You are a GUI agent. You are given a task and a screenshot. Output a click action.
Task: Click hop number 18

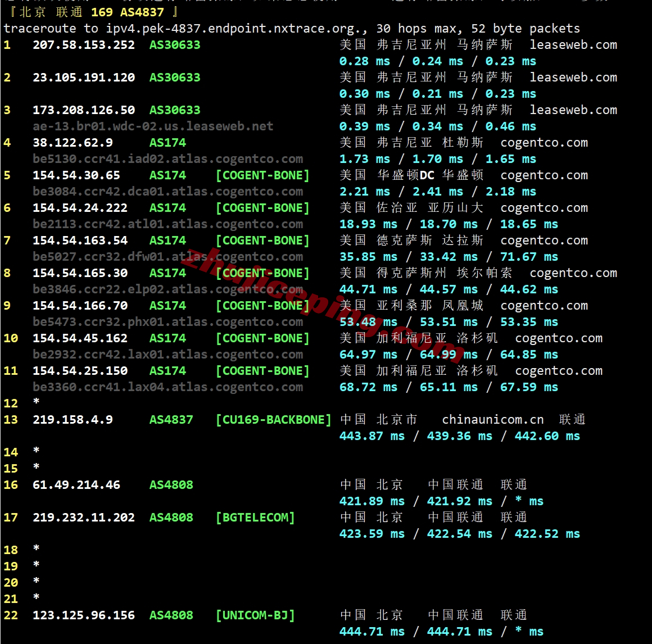[11, 550]
